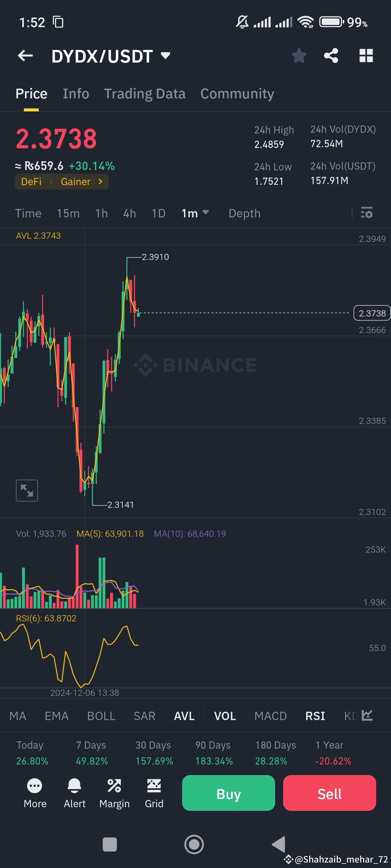The image size is (391, 868).
Task: Toggle the AVL indicator off
Action: tap(184, 716)
